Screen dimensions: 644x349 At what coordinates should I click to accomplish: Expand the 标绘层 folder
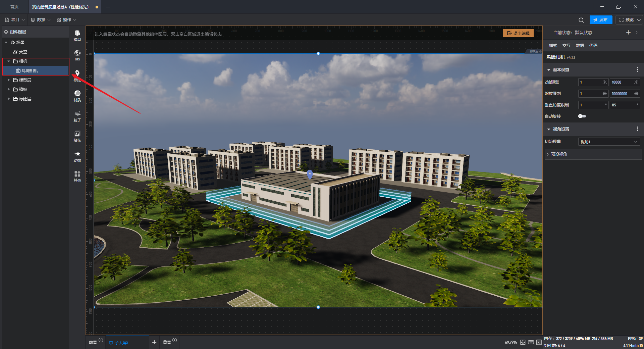tap(9, 99)
